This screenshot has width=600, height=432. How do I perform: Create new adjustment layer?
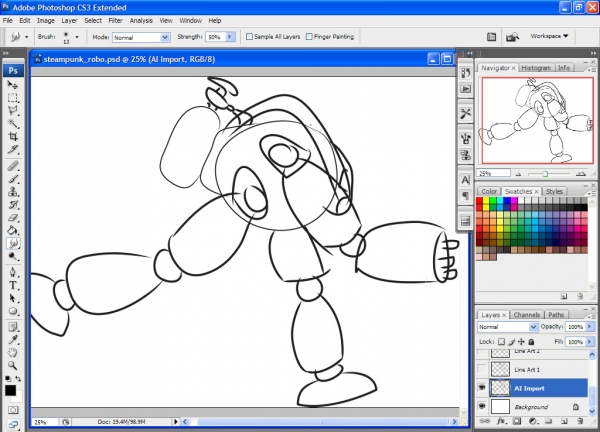tap(533, 421)
